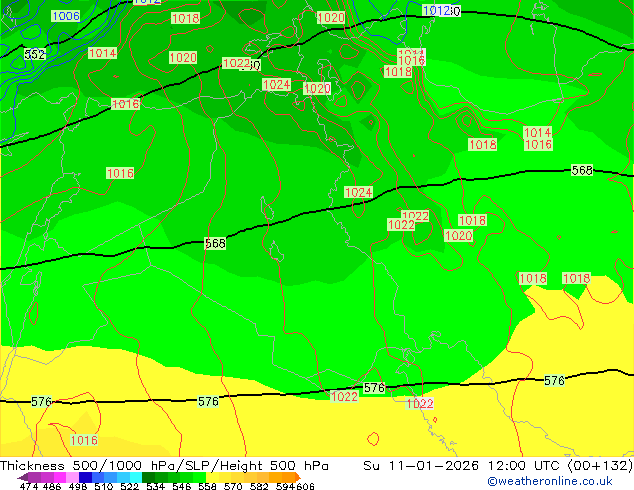Screen dimensions: 634x490
Task: Click the blue 1012 isobar label at top right
Action: coord(436,11)
